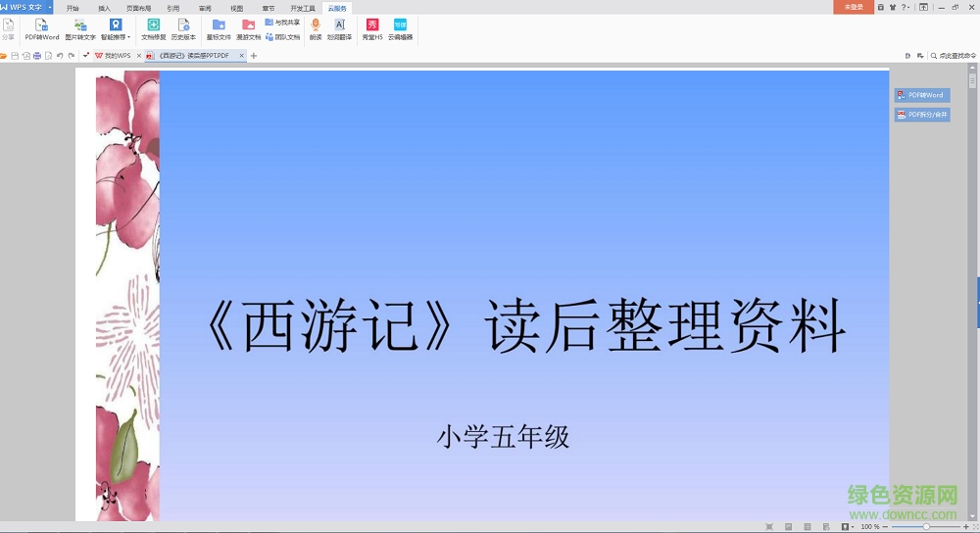Activate the 划词翻译 tool
This screenshot has width=980, height=533.
point(339,29)
